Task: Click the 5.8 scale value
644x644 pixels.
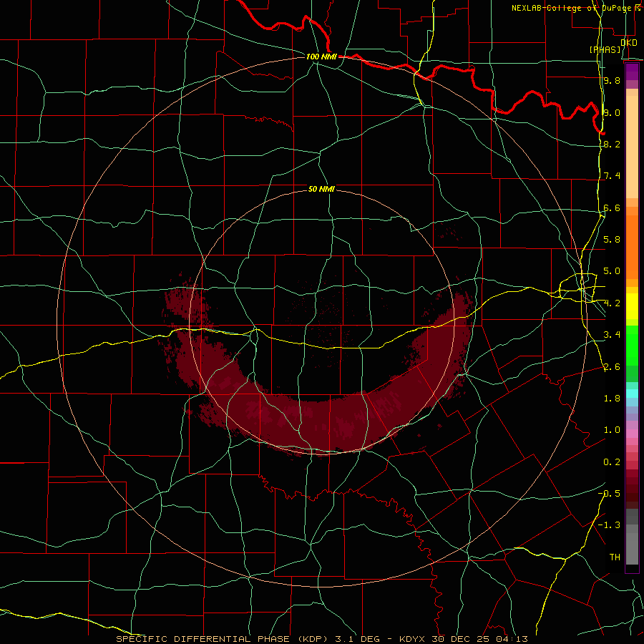Action: 612,239
